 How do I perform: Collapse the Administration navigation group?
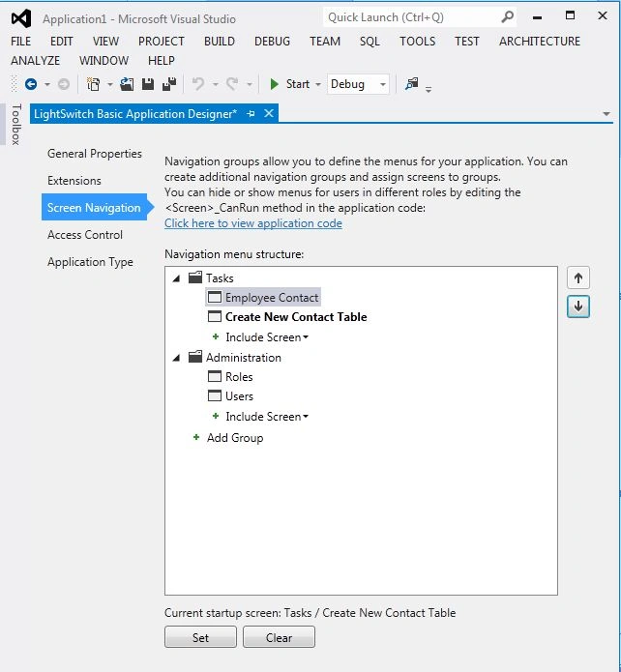tap(176, 358)
